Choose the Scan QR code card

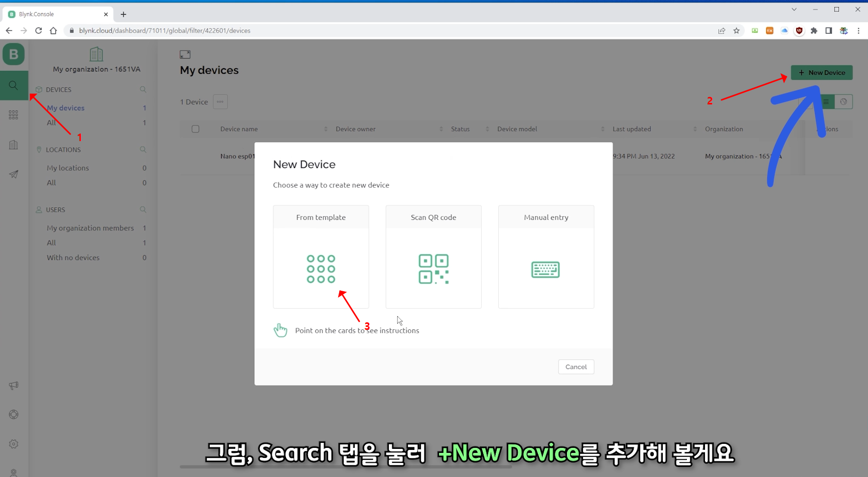(x=433, y=257)
